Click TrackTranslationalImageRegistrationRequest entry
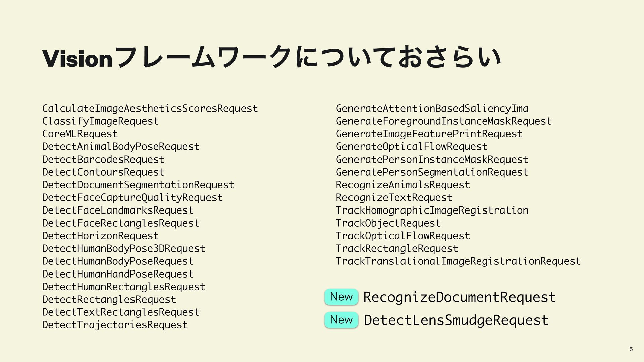This screenshot has height=362, width=644. click(458, 261)
